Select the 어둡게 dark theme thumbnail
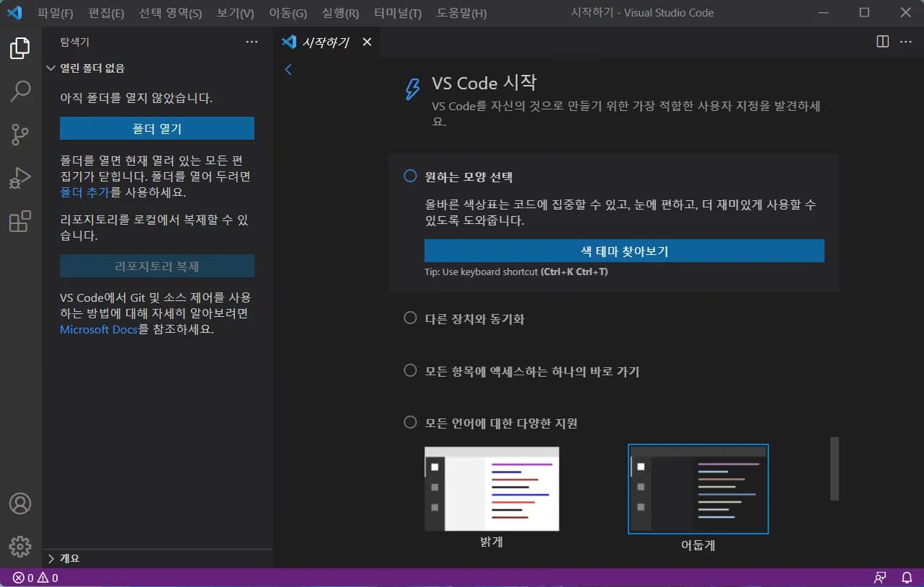This screenshot has width=924, height=587. 698,488
